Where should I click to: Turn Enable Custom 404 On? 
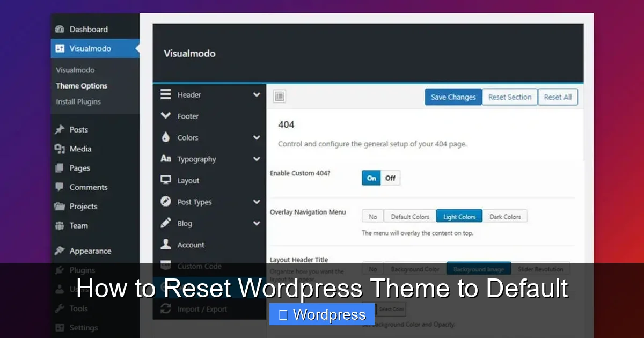click(x=371, y=178)
